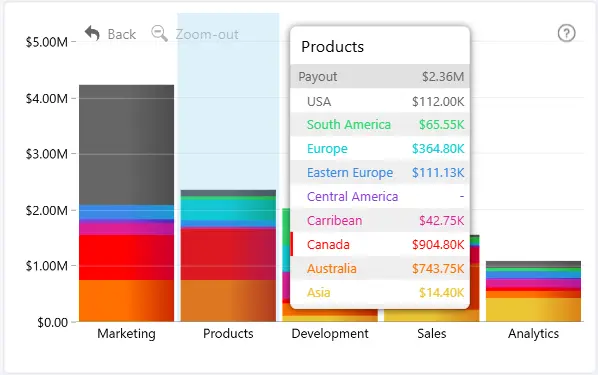The image size is (598, 375).
Task: Click the Australia $743.75K row
Action: click(380, 269)
